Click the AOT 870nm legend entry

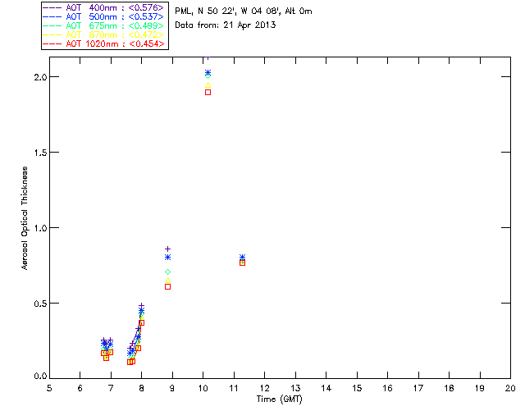coord(104,34)
